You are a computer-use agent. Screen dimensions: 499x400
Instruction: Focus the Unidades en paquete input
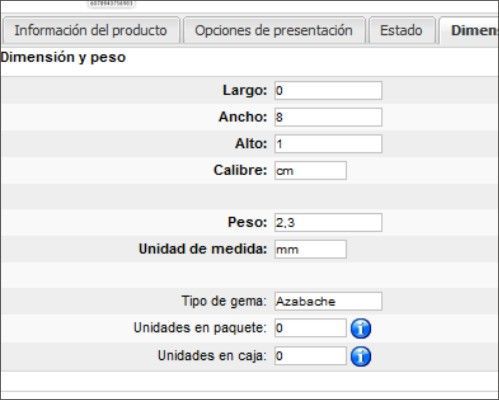[x=310, y=328]
